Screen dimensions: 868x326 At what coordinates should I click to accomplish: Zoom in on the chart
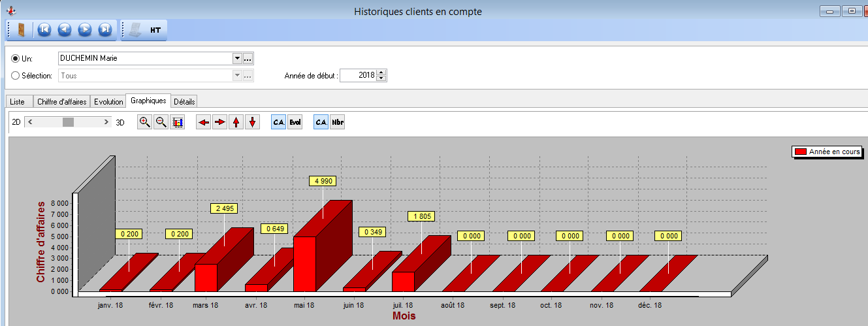point(145,122)
